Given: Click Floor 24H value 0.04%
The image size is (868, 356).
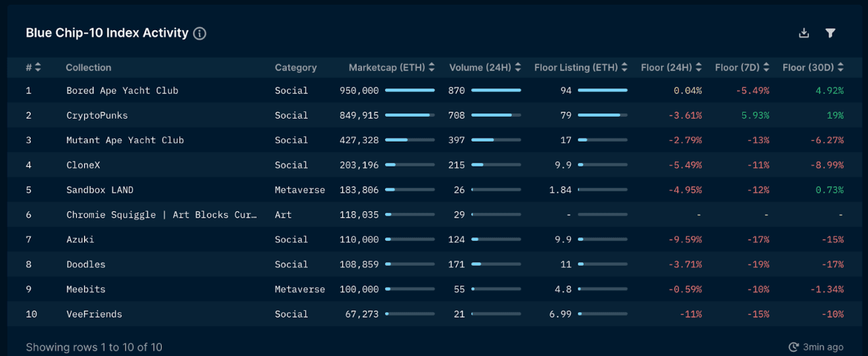Looking at the screenshot, I should 687,91.
